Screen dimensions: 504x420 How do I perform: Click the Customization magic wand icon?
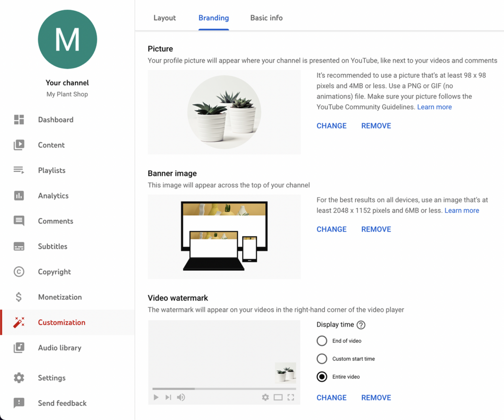coord(19,322)
